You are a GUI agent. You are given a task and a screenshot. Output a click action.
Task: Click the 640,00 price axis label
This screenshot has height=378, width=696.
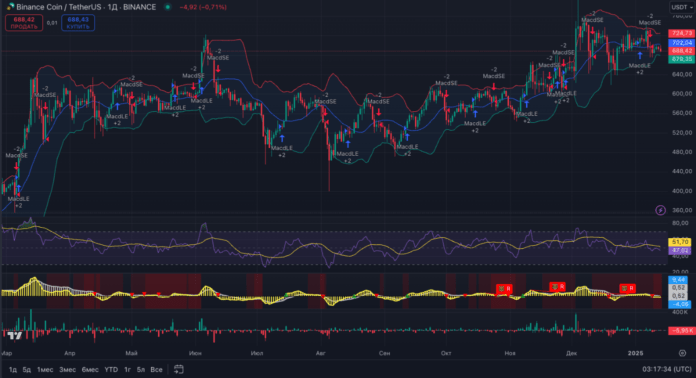point(682,74)
